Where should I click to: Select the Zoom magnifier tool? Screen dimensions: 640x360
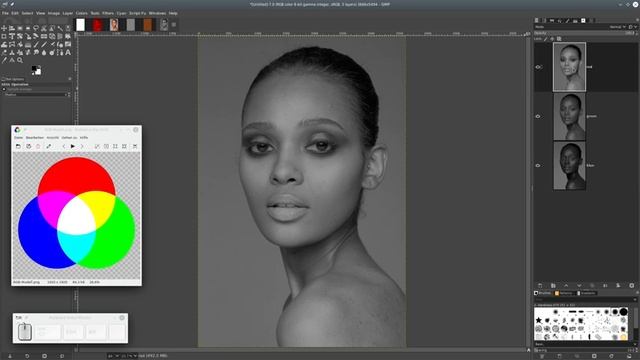click(x=20, y=60)
